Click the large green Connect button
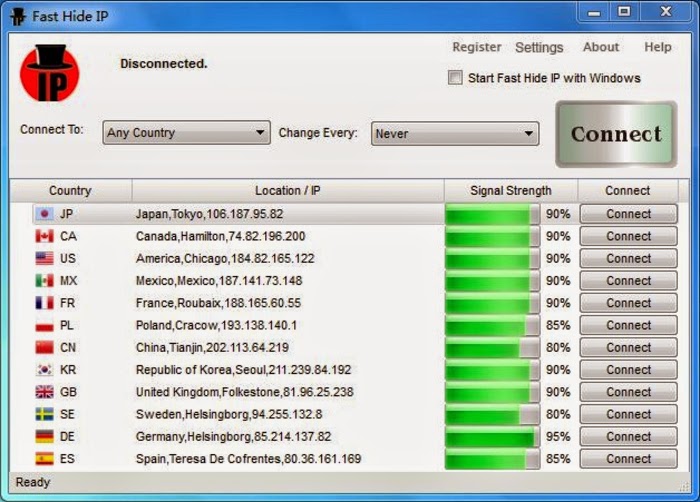The height and width of the screenshot is (502, 700). pyautogui.click(x=616, y=134)
